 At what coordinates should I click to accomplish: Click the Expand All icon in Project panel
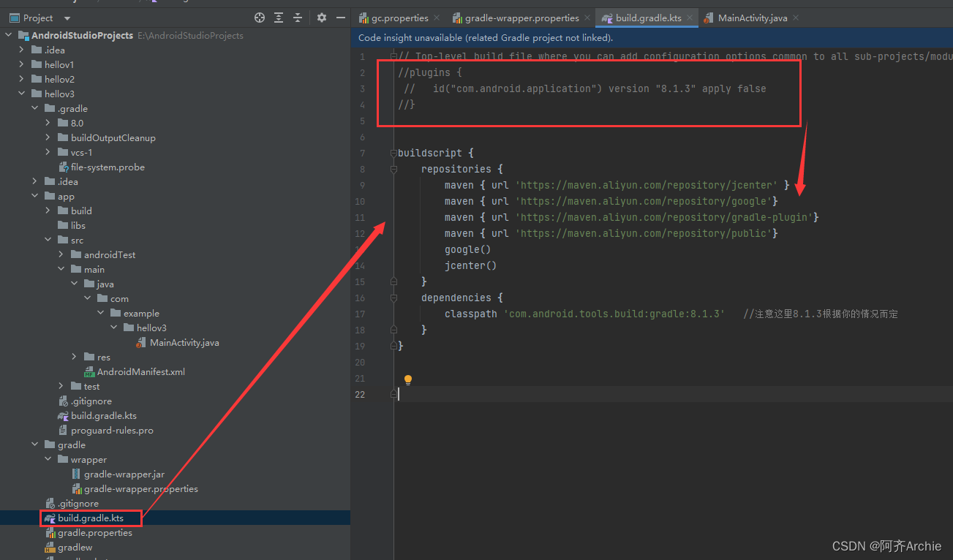click(279, 18)
